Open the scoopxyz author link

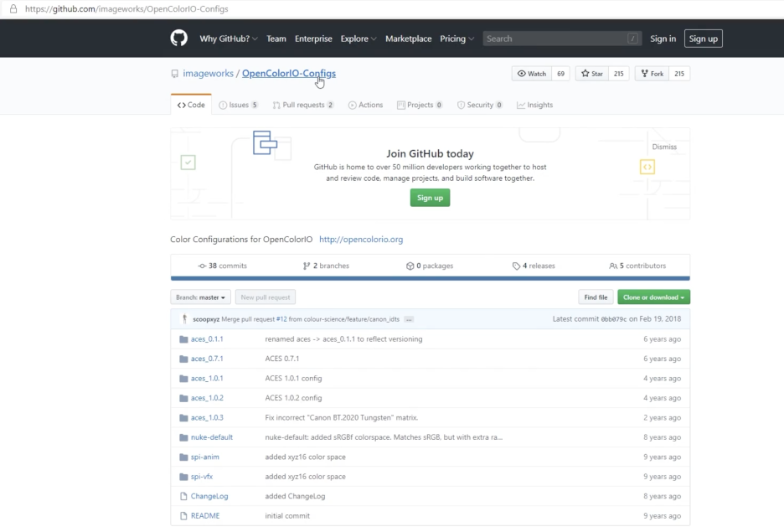click(x=206, y=319)
